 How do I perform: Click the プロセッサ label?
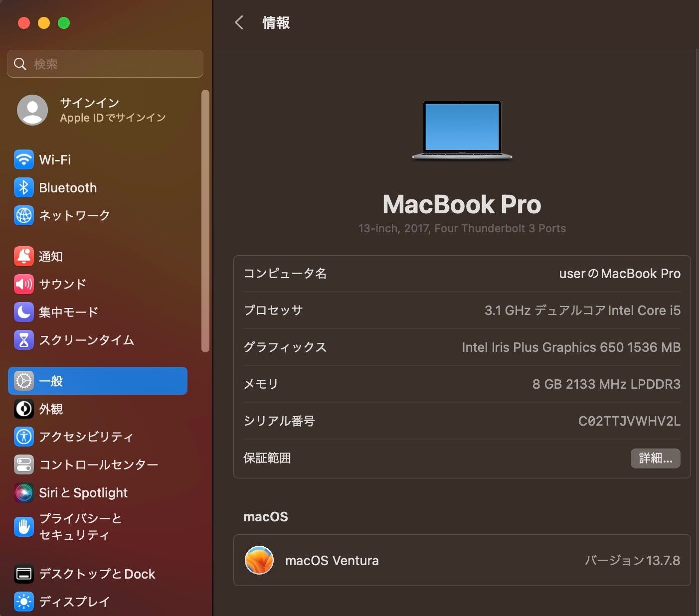coord(273,310)
